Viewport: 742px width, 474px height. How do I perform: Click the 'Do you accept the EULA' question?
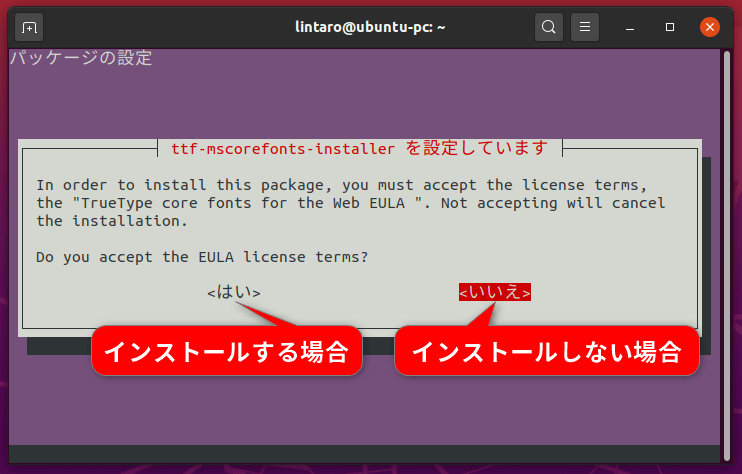click(202, 257)
